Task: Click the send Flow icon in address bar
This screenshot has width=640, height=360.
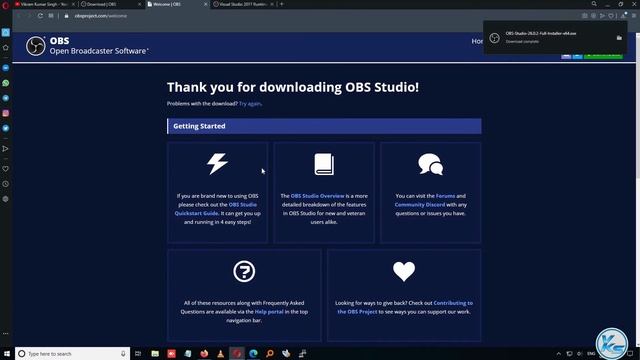Action: pyautogui.click(x=602, y=16)
